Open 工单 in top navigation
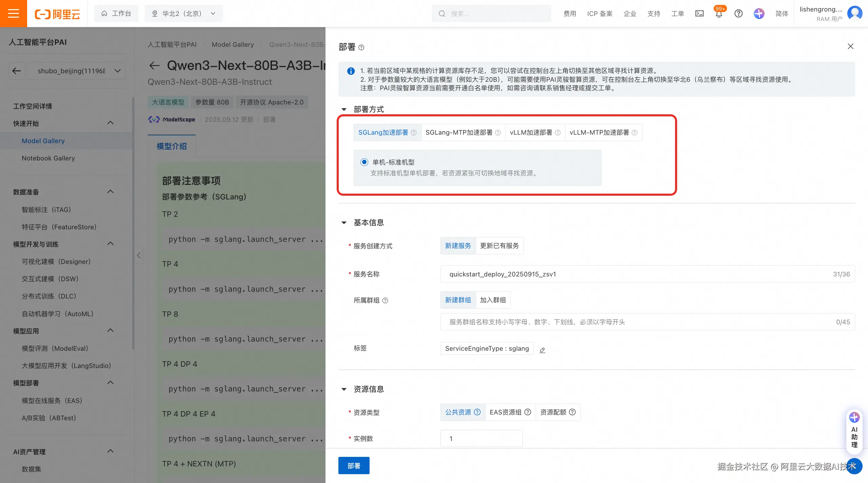 (x=677, y=14)
